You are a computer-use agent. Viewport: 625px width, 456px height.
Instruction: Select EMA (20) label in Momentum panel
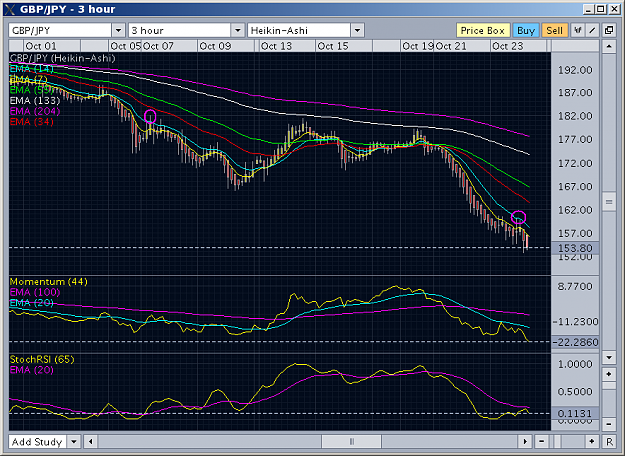point(31,303)
